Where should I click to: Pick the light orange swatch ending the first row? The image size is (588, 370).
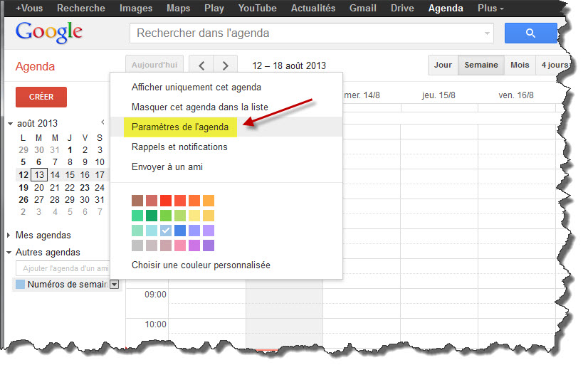click(x=209, y=201)
